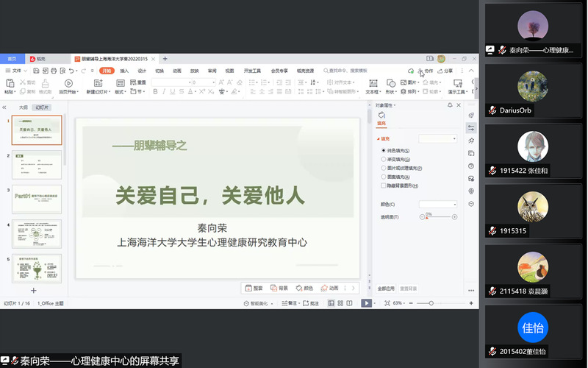
Task: Click the Paste icon in ribbon
Action: click(x=10, y=84)
